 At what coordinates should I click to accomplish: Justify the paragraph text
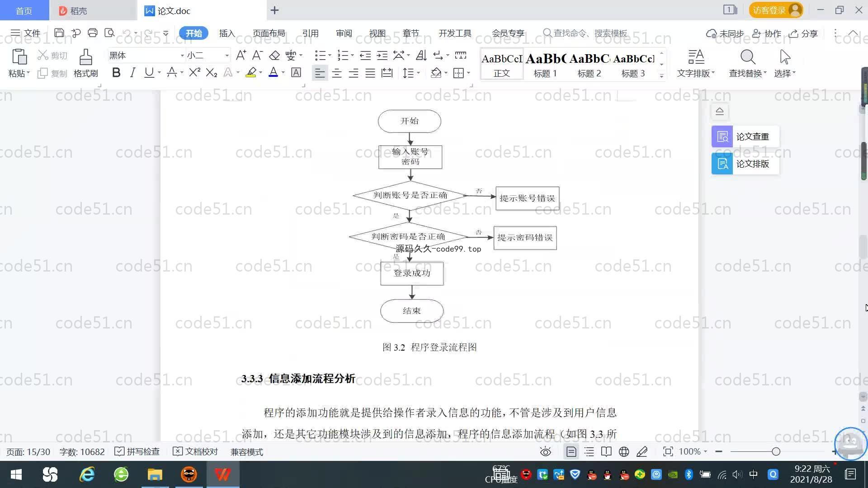370,73
